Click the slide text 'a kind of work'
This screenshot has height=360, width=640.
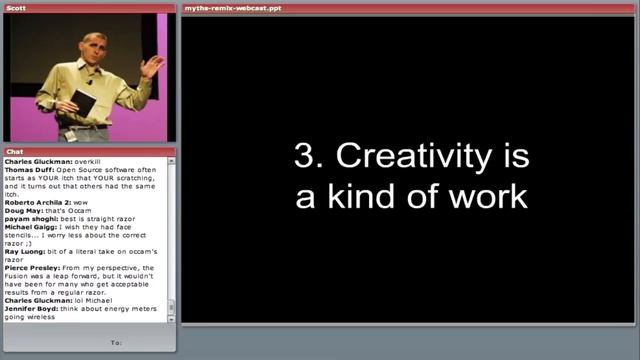411,196
